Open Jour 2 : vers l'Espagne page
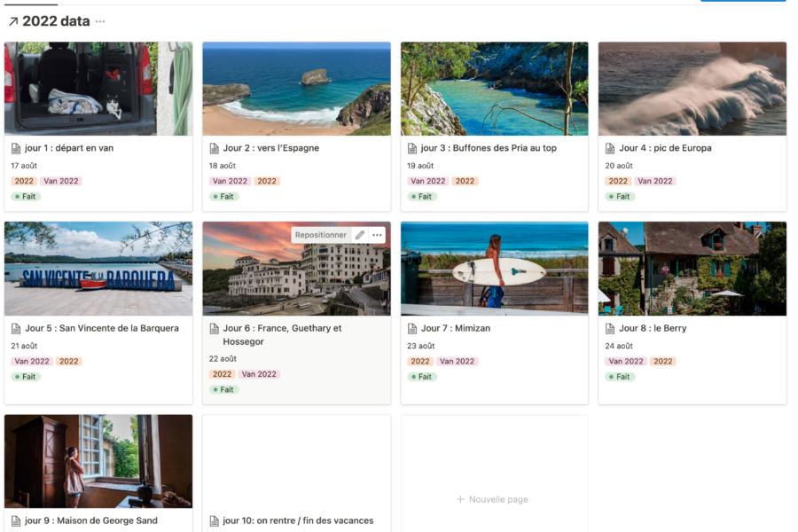 pos(270,148)
